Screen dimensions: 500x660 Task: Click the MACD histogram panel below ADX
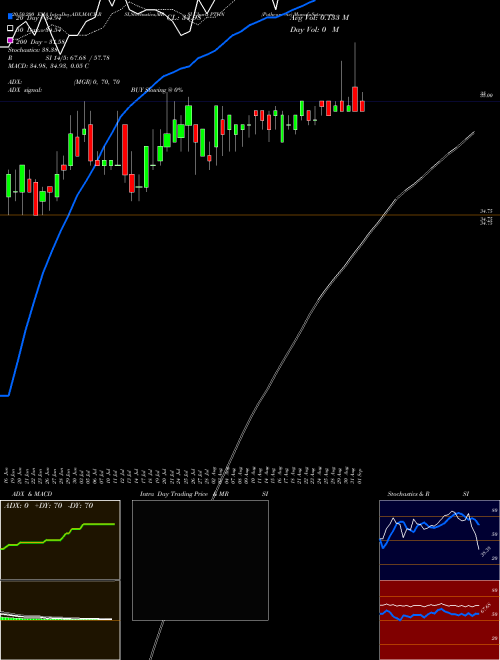[x=60, y=620]
